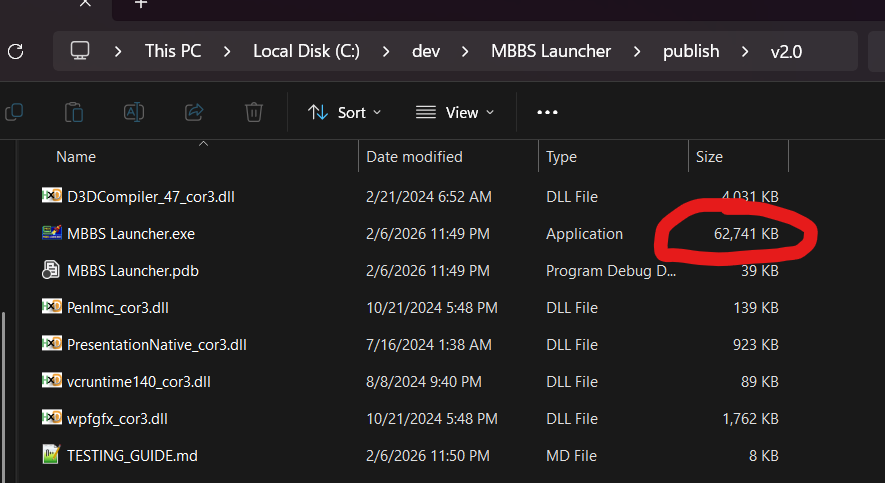Click the refresh icon beside address bar
This screenshot has width=885, height=483.
pos(15,51)
